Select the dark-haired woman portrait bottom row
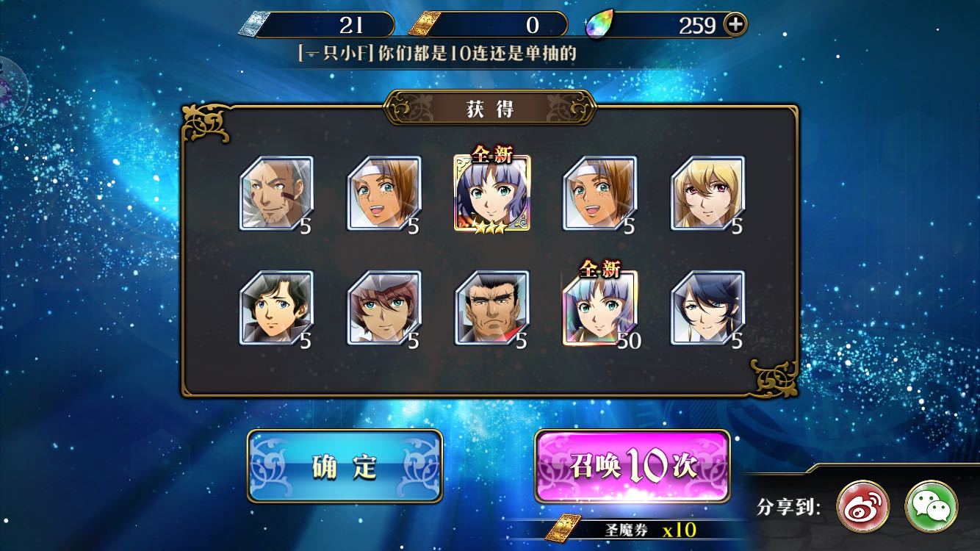This screenshot has height=551, width=980. click(708, 308)
